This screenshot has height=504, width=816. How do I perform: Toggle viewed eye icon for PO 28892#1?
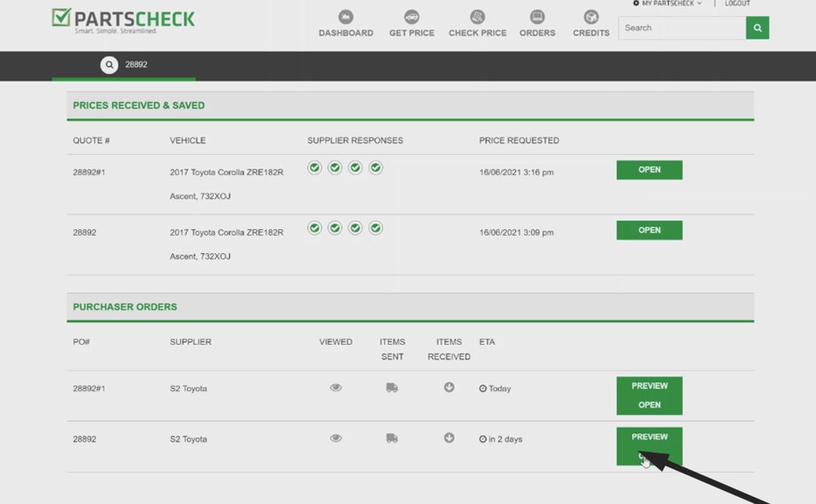pos(335,388)
